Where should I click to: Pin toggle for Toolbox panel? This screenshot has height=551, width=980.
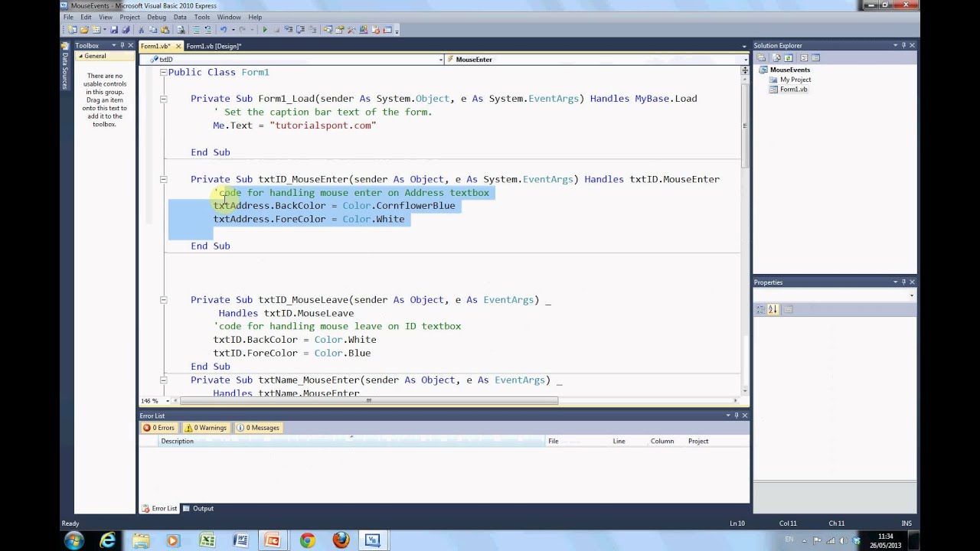122,45
